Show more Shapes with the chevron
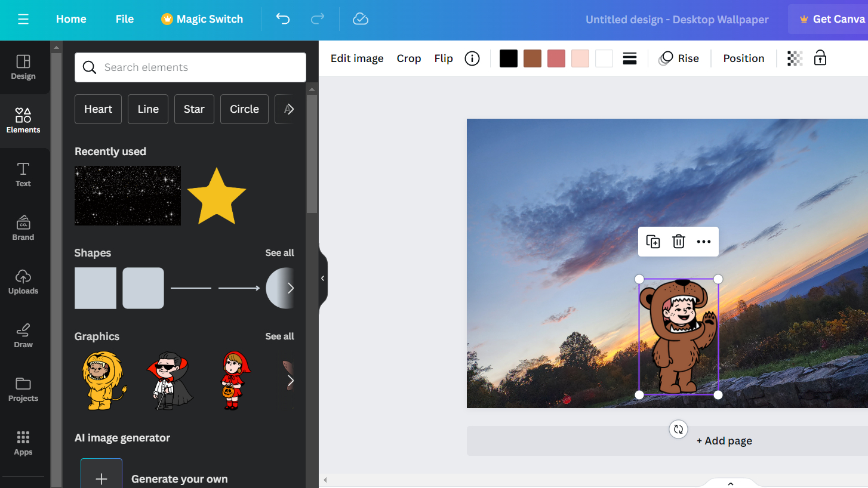868x488 pixels. (x=290, y=288)
